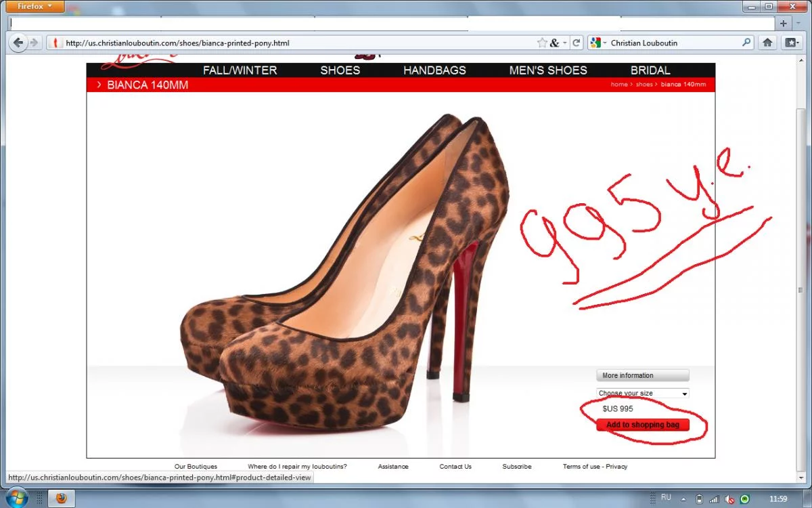
Task: Click the browser Forward arrow button
Action: click(34, 43)
